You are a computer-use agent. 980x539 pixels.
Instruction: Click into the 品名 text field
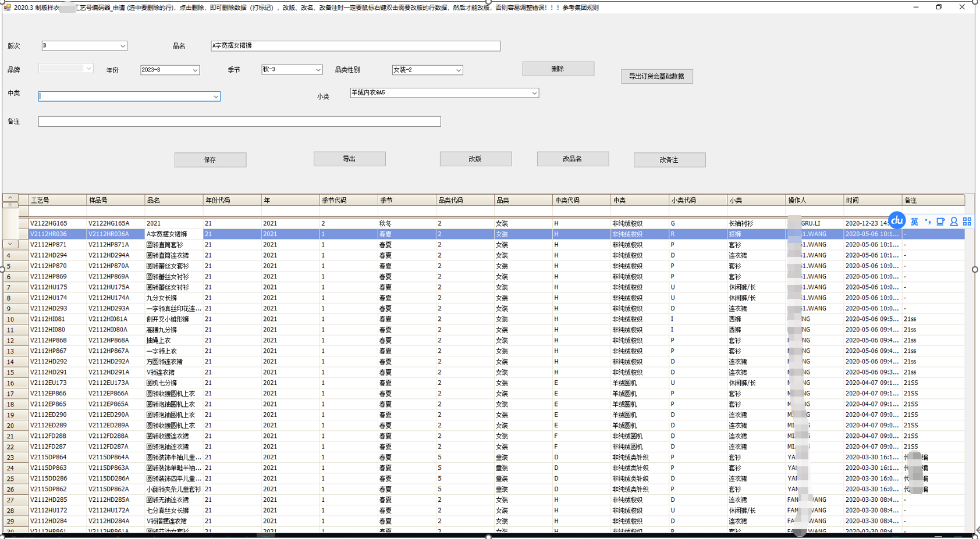coord(356,46)
